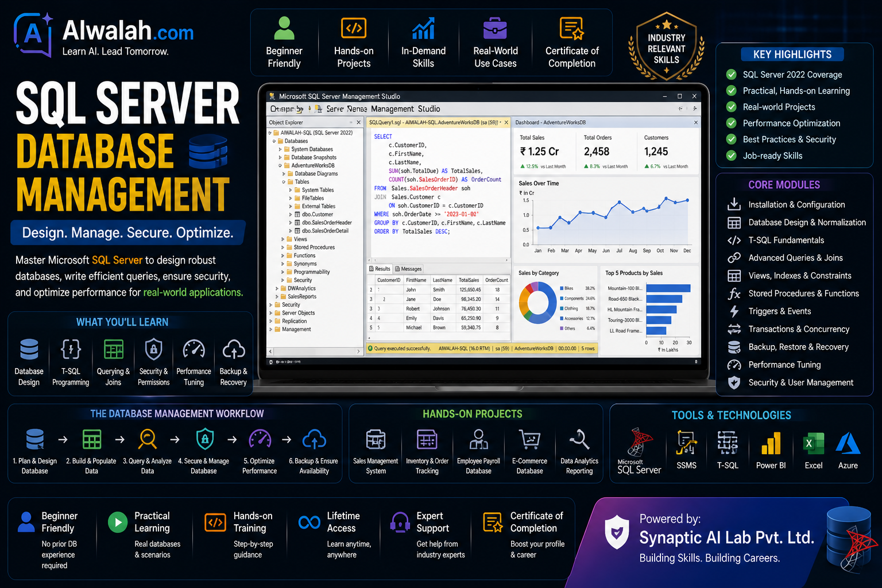Click the Triggers & Events lightning icon
Screen dimensions: 882x588
tap(734, 311)
